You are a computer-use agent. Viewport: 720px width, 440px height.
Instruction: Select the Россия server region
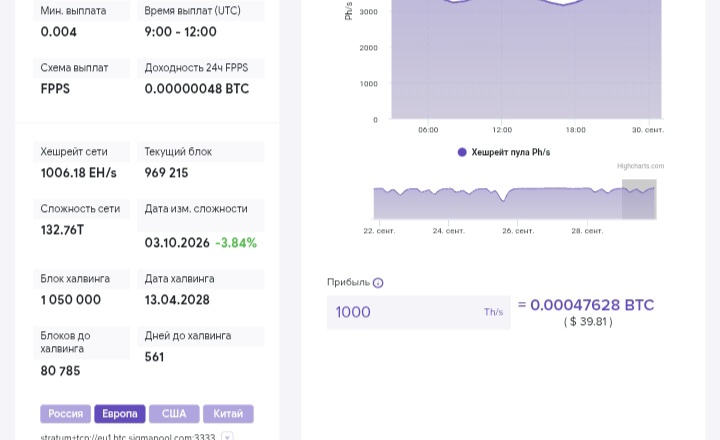point(66,414)
